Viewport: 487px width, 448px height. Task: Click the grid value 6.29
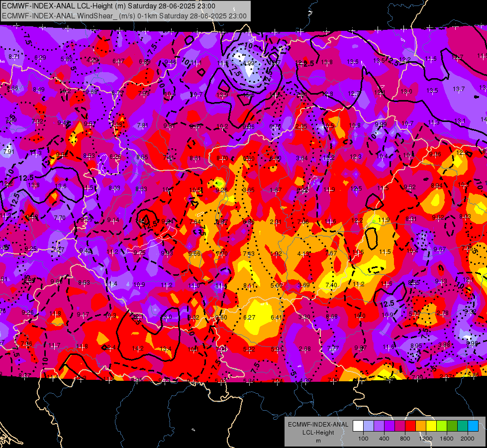point(40,58)
